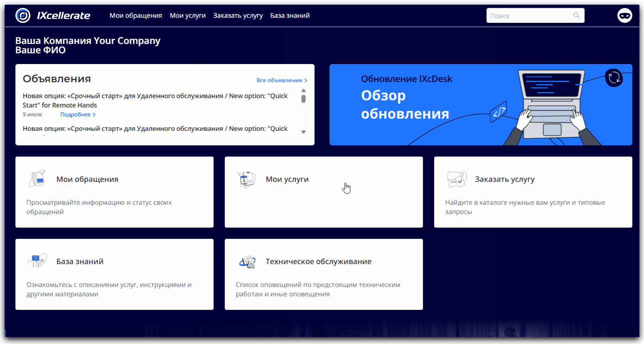Open База знаний in top navigation
Viewport: 644px width, 344px height.
pos(290,15)
